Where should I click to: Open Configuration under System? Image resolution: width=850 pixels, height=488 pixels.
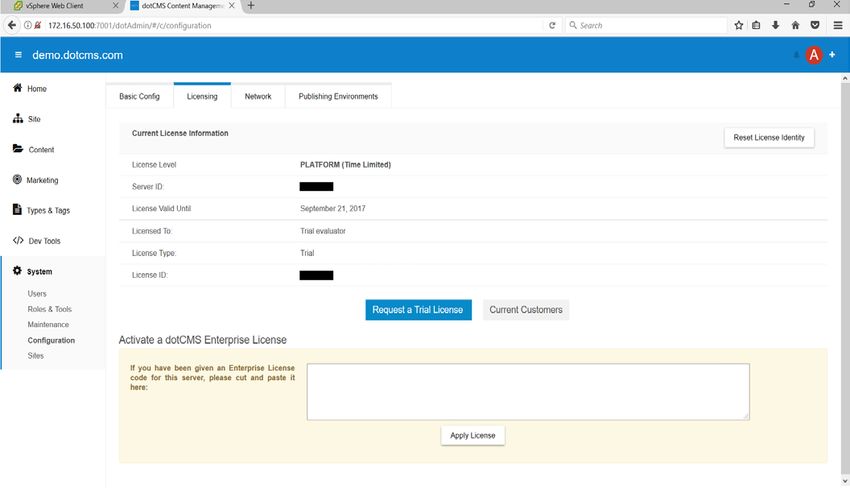pyautogui.click(x=51, y=340)
